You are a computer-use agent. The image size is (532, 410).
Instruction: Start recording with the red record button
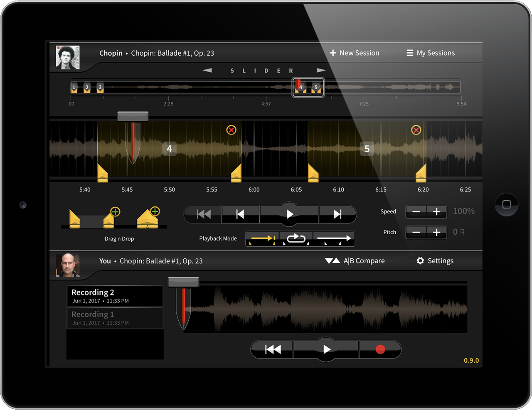tap(380, 349)
